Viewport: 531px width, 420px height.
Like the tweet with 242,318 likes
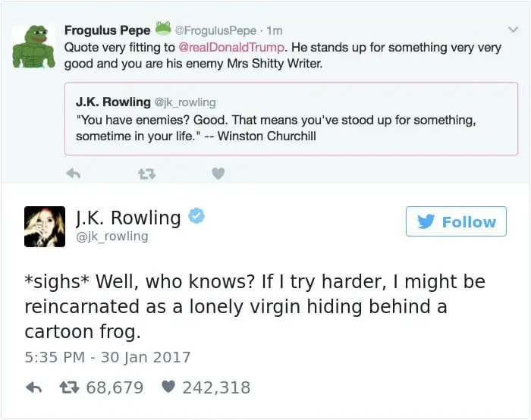point(169,387)
